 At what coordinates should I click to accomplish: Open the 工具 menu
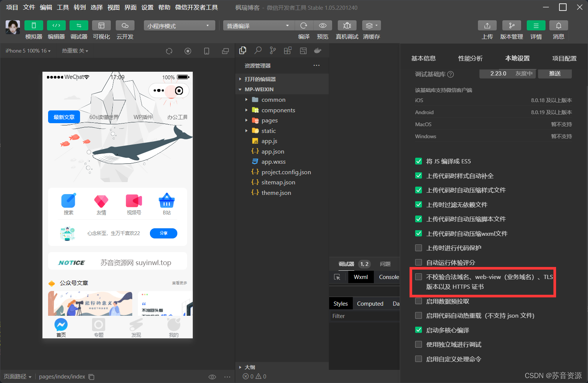pos(63,8)
